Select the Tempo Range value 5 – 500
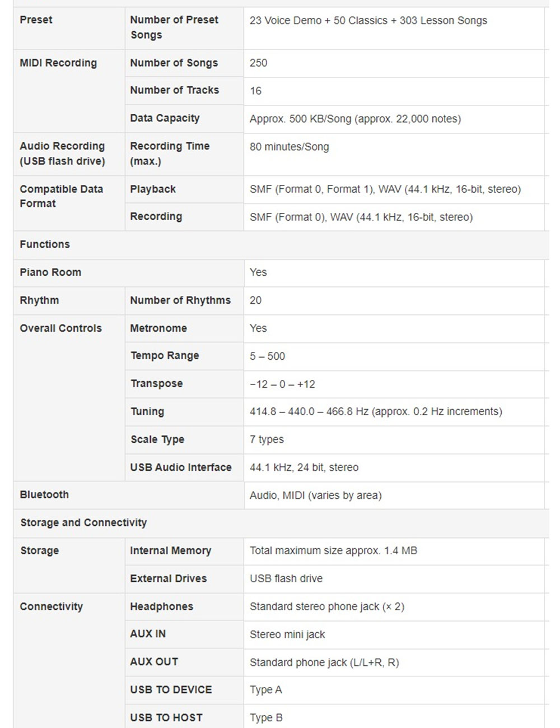The height and width of the screenshot is (728, 560). 267,356
